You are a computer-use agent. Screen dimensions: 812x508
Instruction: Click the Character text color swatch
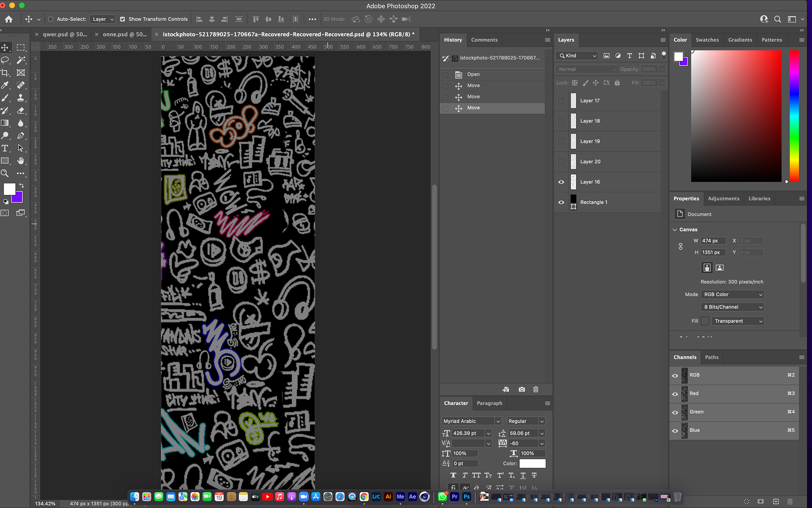click(x=532, y=464)
